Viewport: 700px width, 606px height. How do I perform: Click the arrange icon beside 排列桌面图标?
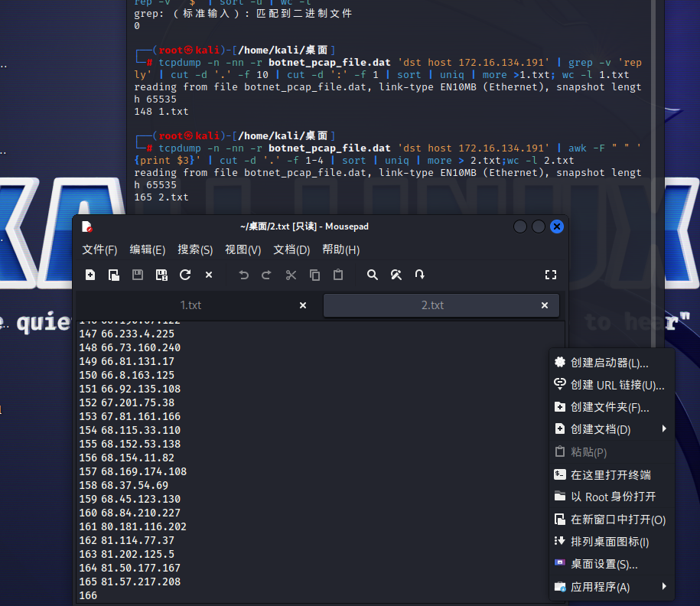[560, 541]
